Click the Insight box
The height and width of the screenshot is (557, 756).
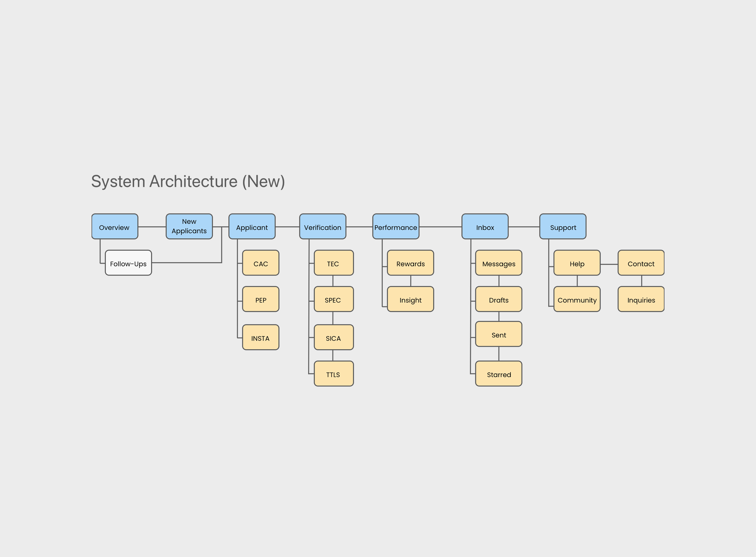click(x=410, y=299)
